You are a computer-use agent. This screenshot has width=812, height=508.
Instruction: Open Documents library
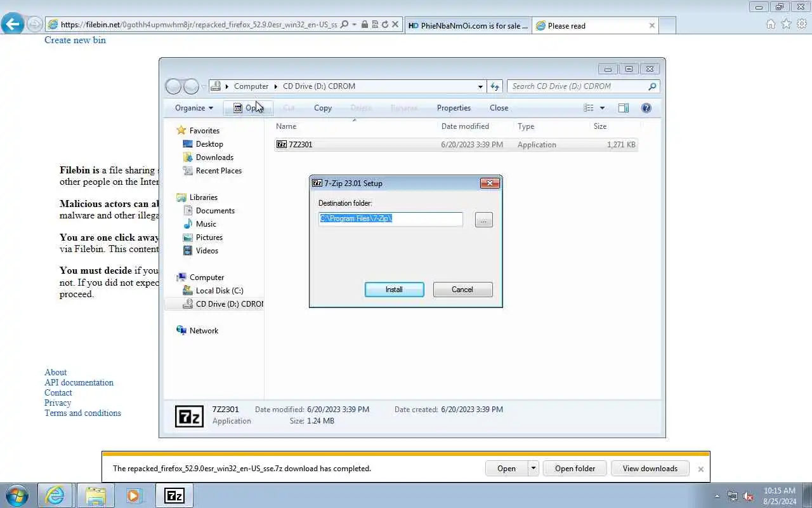pyautogui.click(x=215, y=211)
